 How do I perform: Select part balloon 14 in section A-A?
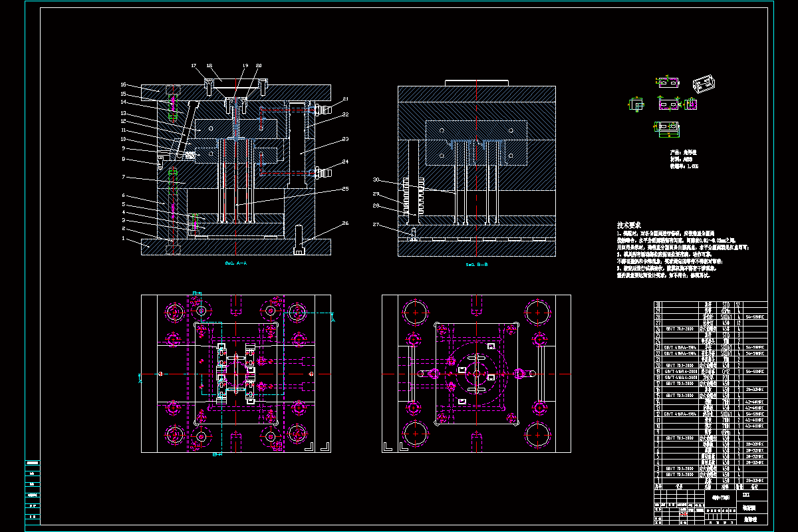[x=123, y=102]
